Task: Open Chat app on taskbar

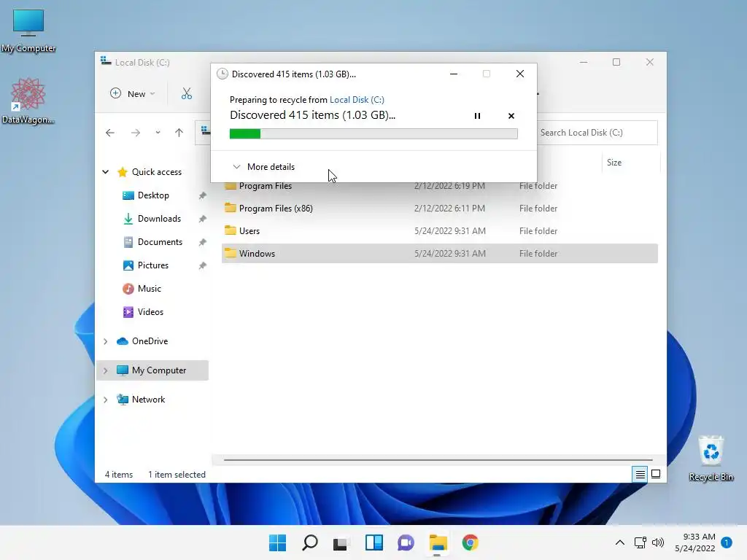Action: (406, 542)
